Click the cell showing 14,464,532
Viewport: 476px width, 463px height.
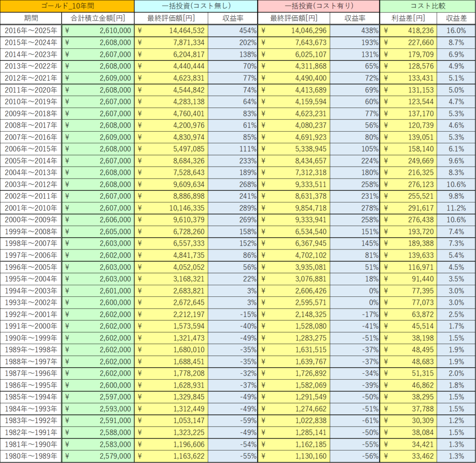(x=171, y=30)
